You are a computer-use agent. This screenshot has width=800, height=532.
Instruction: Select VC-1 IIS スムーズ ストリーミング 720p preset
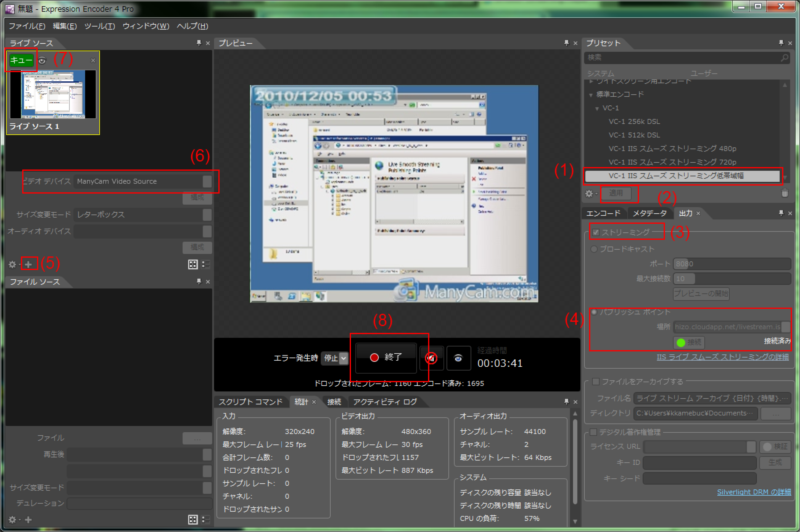tap(671, 160)
